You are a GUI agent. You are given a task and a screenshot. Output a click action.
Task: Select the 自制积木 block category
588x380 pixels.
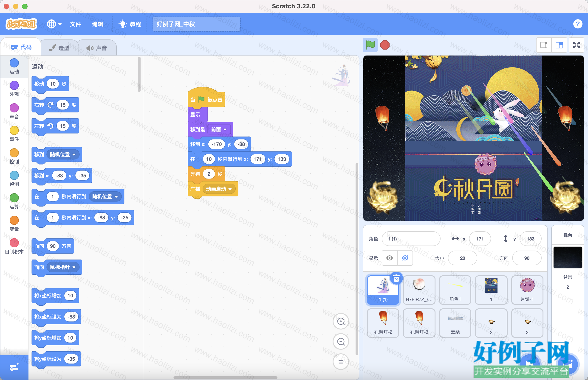pyautogui.click(x=14, y=246)
